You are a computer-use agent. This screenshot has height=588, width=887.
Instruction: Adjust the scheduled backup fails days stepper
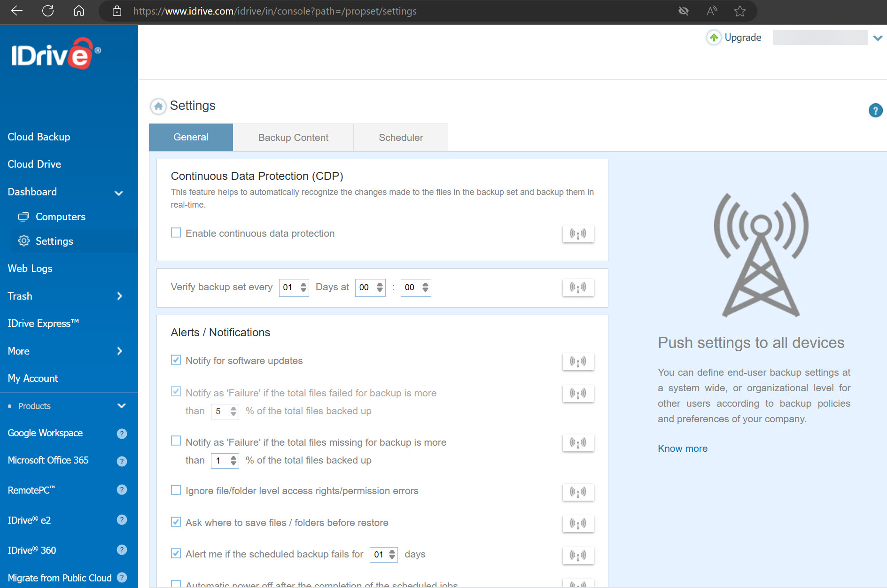click(392, 555)
